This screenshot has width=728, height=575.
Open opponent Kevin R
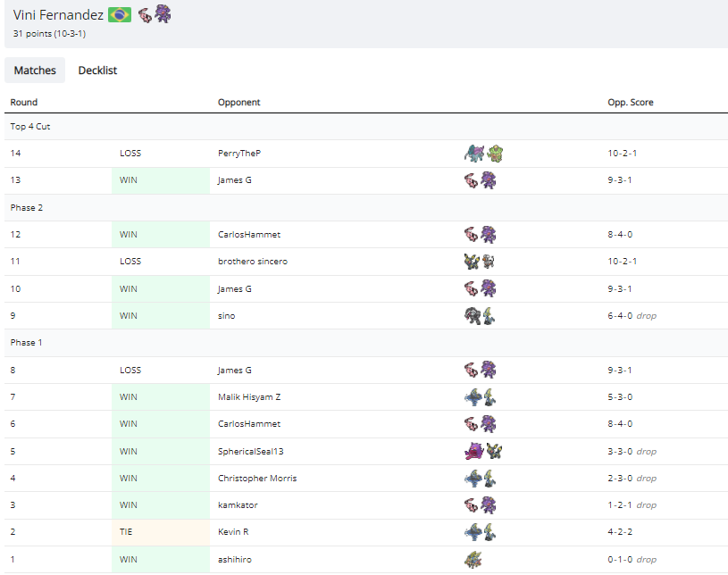click(x=233, y=532)
